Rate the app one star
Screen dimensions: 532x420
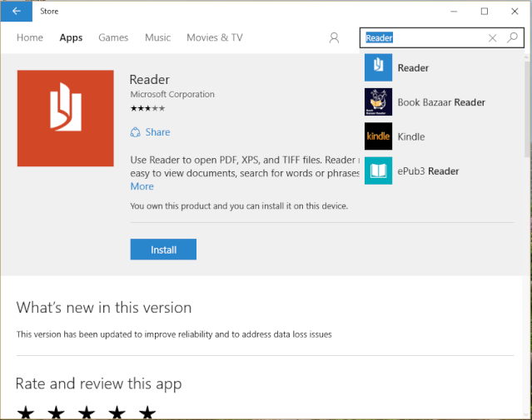click(26, 413)
